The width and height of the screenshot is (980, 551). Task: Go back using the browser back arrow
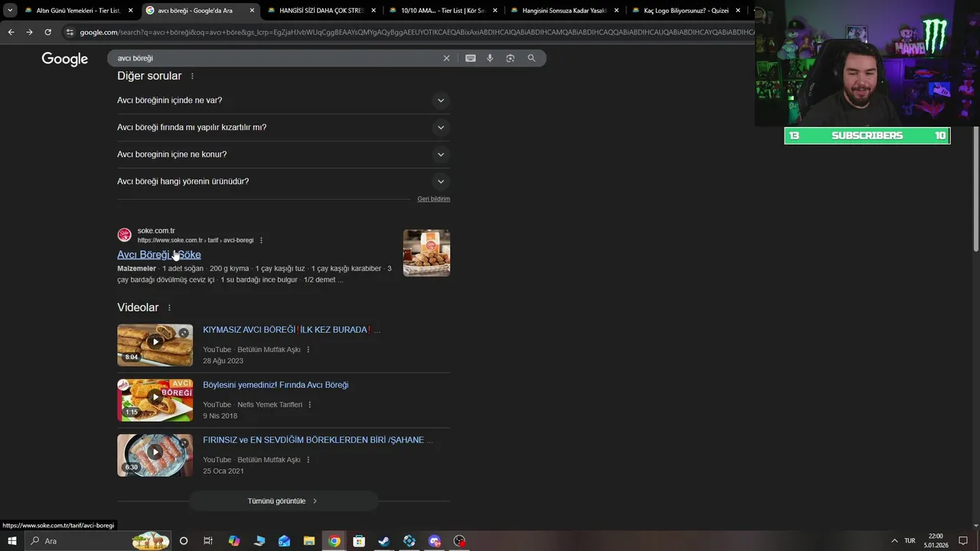tap(11, 32)
